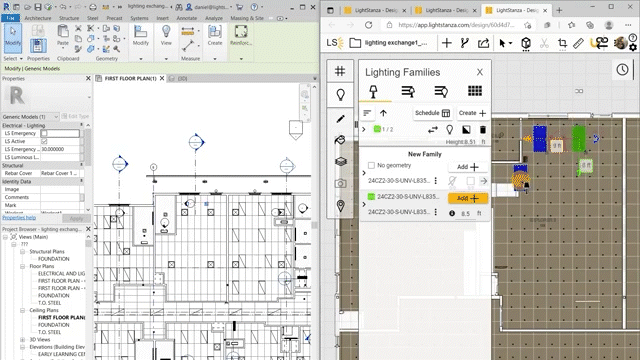640x360 pixels.
Task: Select the pencil draw tool in LightStanza
Action: 340,119
